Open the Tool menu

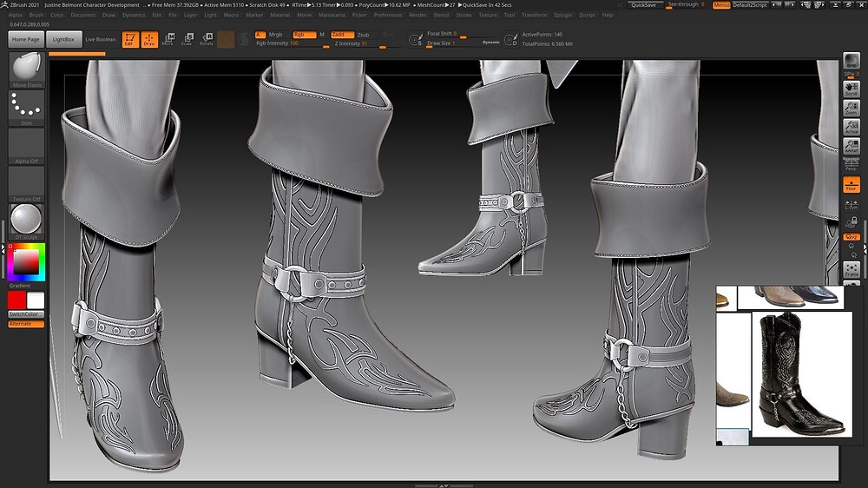(510, 15)
